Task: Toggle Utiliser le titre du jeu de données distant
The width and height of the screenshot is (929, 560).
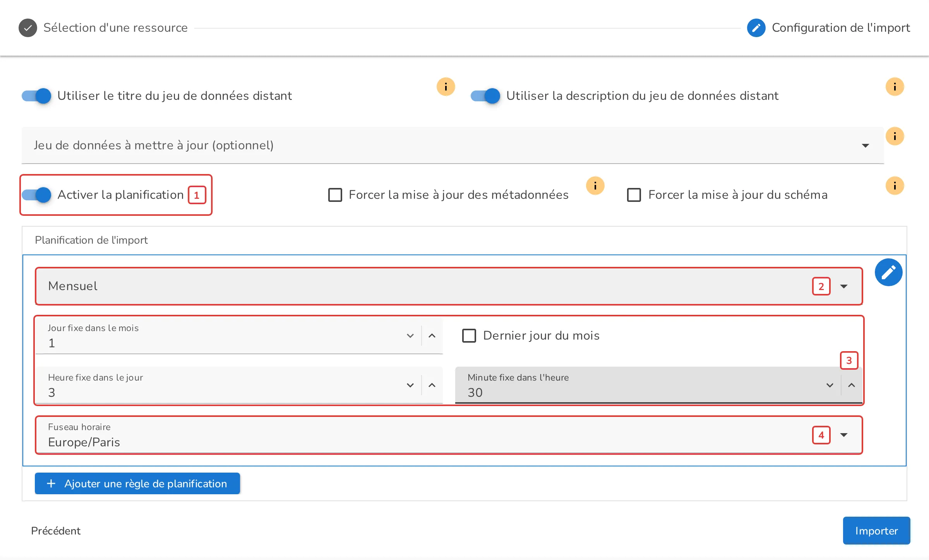Action: tap(36, 96)
